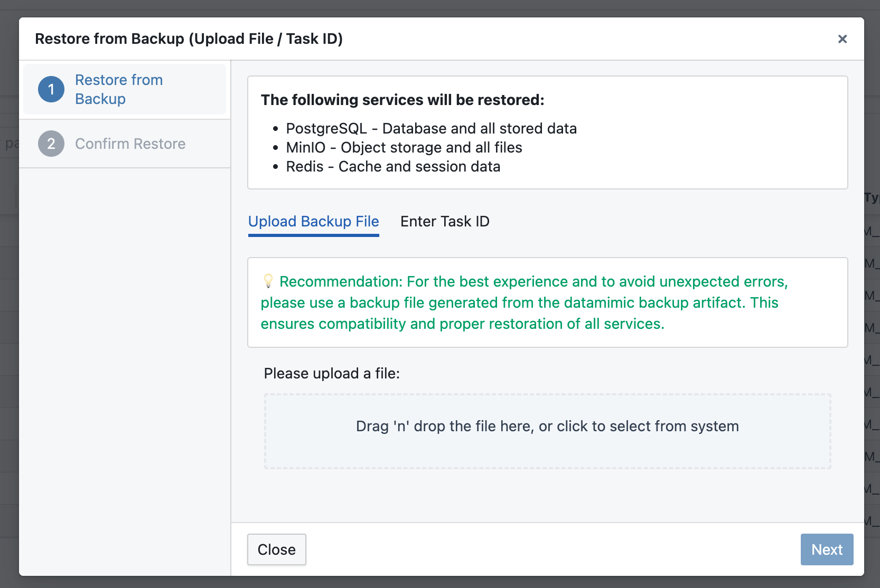Viewport: 880px width, 588px height.
Task: Click the services will be restored heading
Action: [402, 100]
